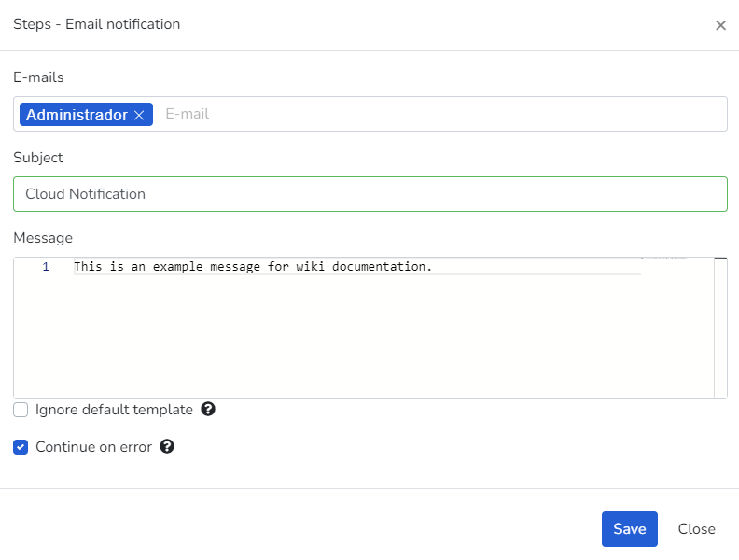
Task: Close dialog with the top-right X icon
Action: (720, 25)
